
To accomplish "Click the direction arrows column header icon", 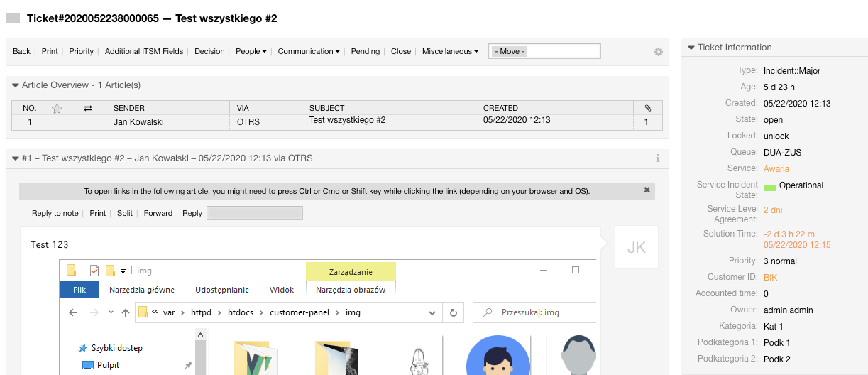I will [x=88, y=108].
